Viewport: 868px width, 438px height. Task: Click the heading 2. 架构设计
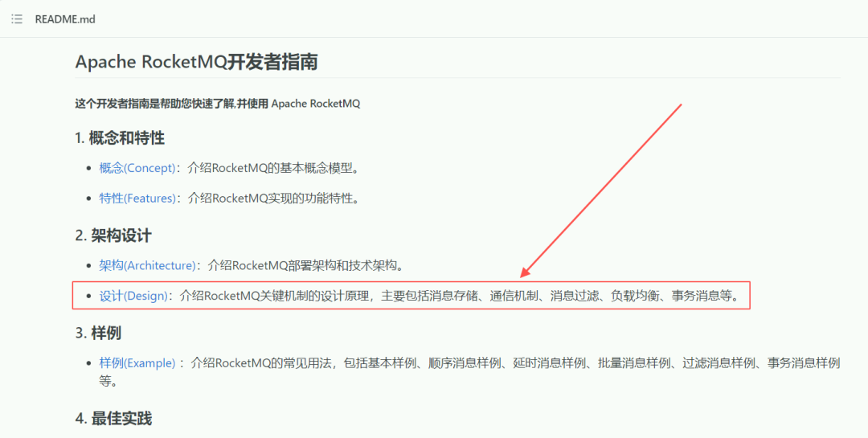[x=113, y=236]
